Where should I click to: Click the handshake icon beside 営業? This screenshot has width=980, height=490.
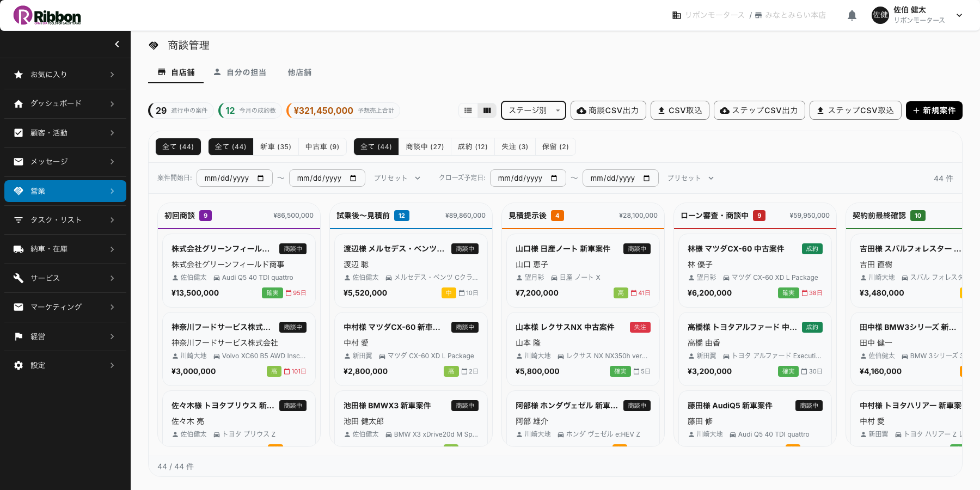click(19, 191)
